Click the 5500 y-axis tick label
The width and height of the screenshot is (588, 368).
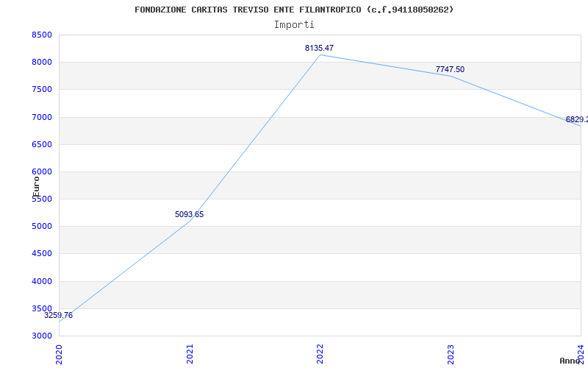click(x=42, y=199)
